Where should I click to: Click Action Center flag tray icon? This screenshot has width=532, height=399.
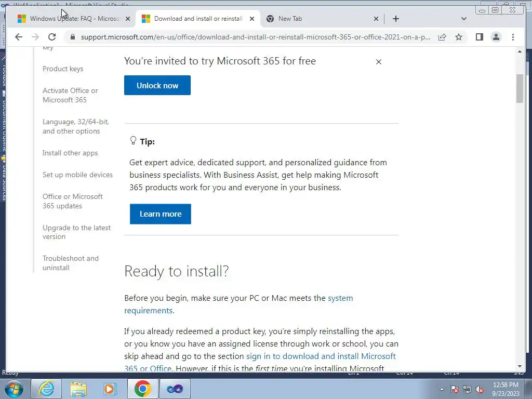pos(455,390)
